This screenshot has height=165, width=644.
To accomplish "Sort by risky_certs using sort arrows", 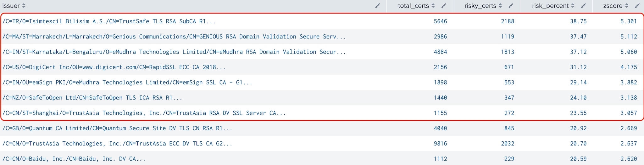I will pos(501,6).
